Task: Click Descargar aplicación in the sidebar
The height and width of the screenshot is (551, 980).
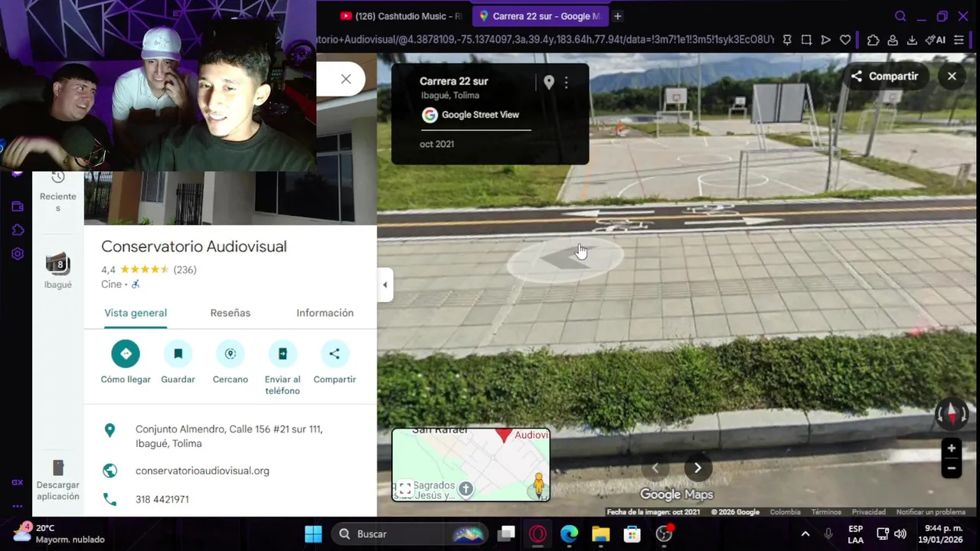Action: (x=58, y=481)
